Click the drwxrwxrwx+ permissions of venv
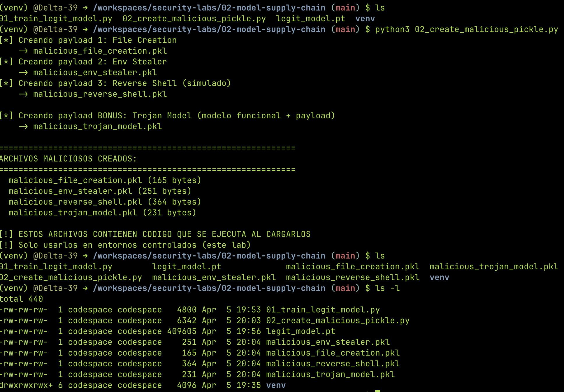 (x=27, y=385)
